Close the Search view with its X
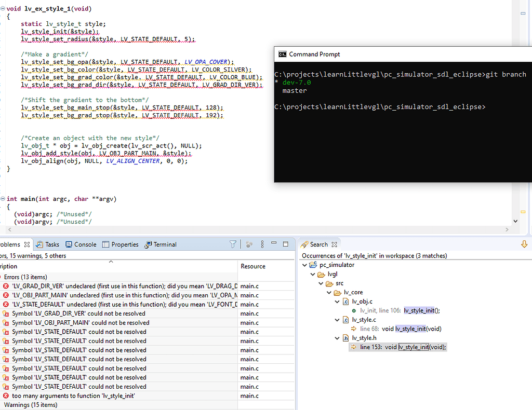The image size is (532, 410). tap(334, 244)
